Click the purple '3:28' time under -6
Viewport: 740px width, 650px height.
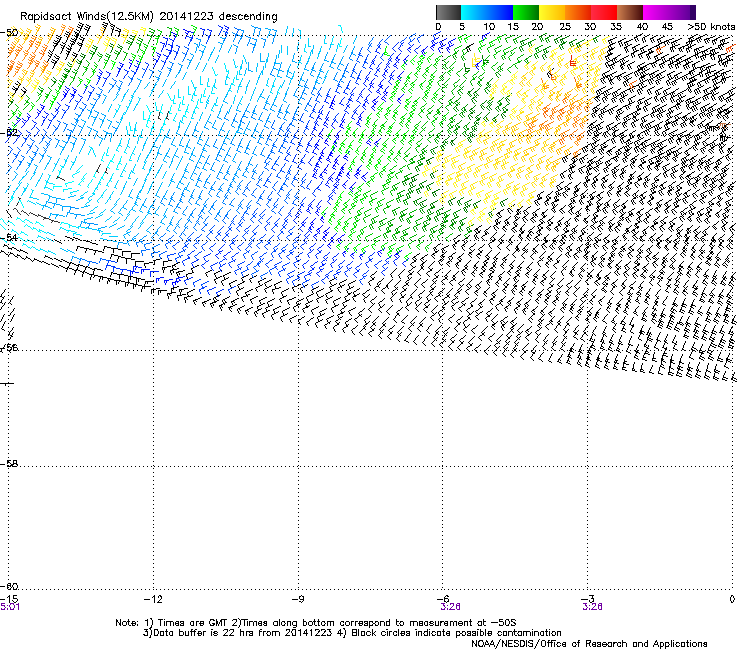pos(451,607)
